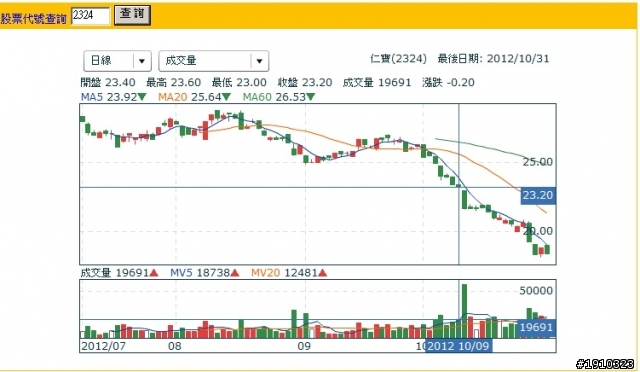
Task: Click the 09 month label on axis
Action: 304,346
